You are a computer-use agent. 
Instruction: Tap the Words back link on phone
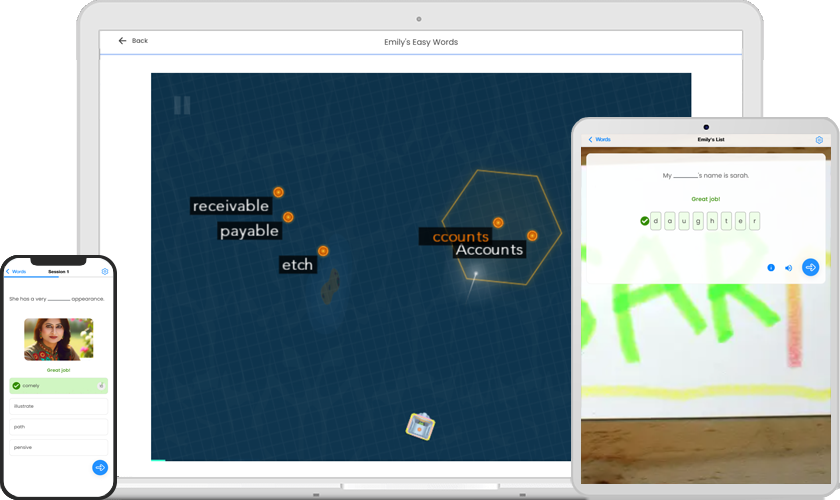pyautogui.click(x=16, y=272)
